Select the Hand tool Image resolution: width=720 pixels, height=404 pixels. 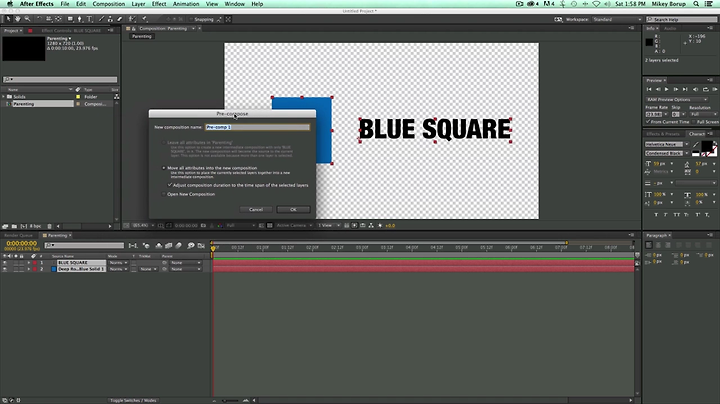[x=17, y=19]
